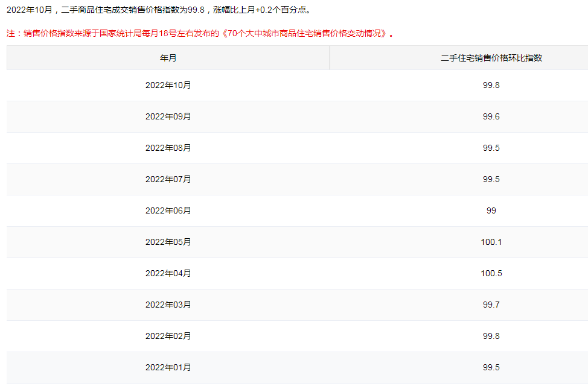The height and width of the screenshot is (392, 588).
Task: Select the 2022年09月 date cell
Action: (168, 116)
